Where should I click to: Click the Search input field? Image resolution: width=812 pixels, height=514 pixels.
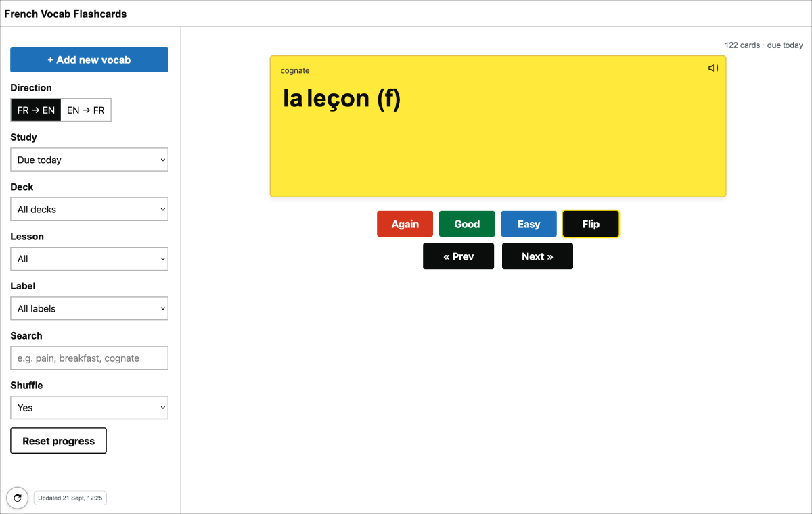[89, 358]
